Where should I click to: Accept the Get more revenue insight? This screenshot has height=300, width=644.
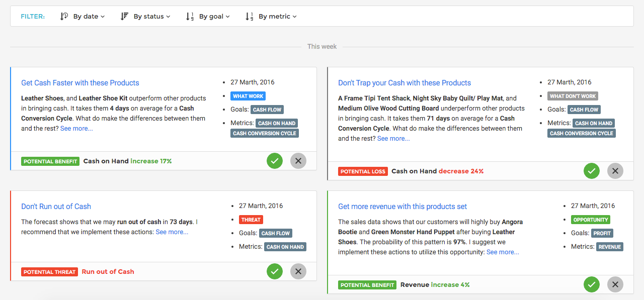592,284
